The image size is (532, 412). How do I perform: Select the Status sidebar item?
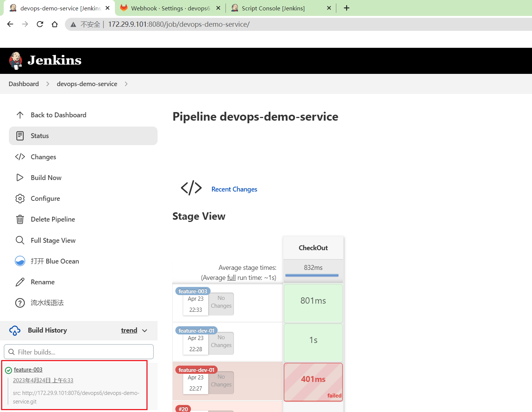coord(83,136)
